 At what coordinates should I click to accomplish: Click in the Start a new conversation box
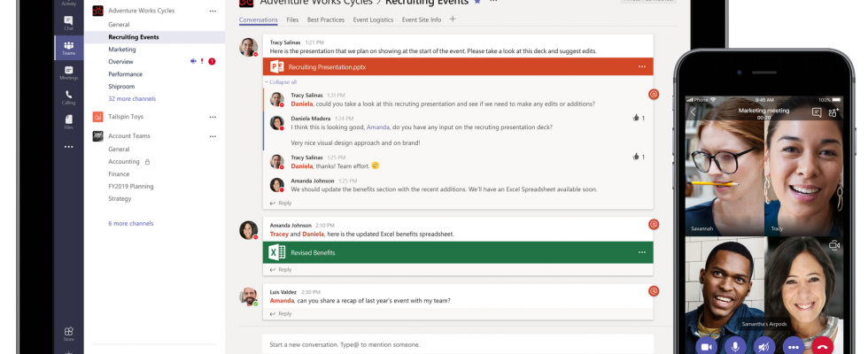458,344
